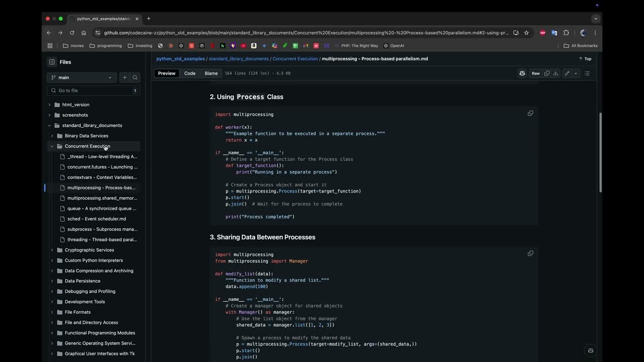Expand the html_version folder
This screenshot has width=644, height=362.
[x=49, y=105]
